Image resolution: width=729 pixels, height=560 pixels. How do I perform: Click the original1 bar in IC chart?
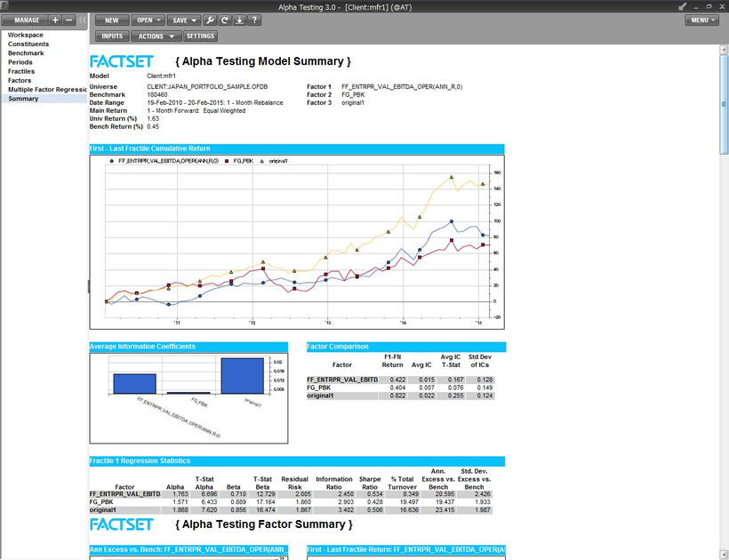pos(242,376)
